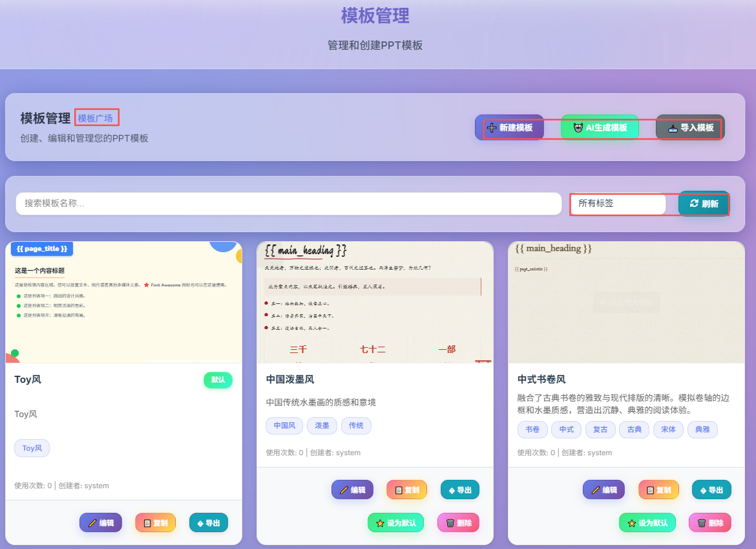Click the 中国传统水墨画的质感和意境 description
Viewport: 756px width, 549px height.
coord(320,402)
